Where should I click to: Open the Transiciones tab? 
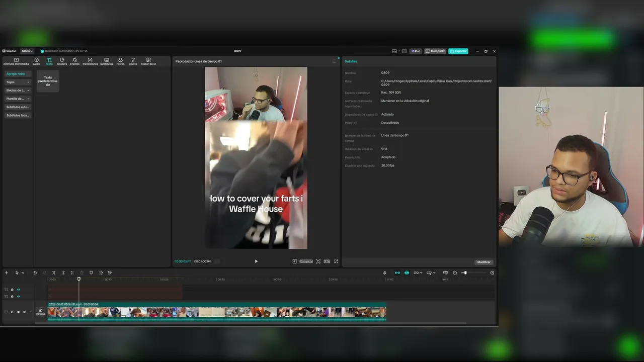tap(90, 61)
